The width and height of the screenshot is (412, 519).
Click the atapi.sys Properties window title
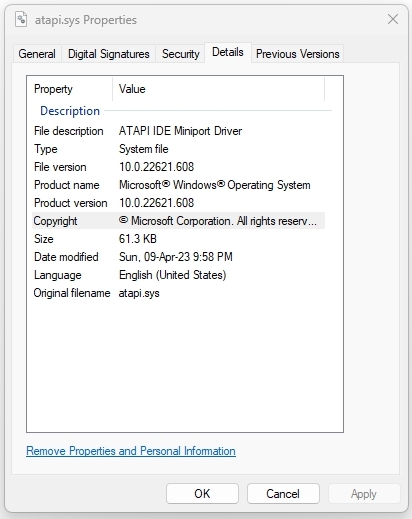click(86, 20)
